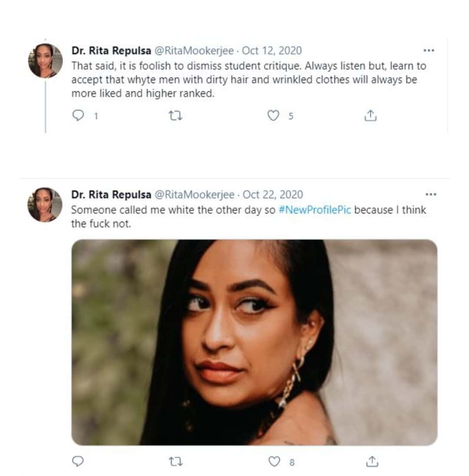Open the Oct 22, 2020 timestamp link
This screenshot has width=469, height=476.
[x=273, y=195]
